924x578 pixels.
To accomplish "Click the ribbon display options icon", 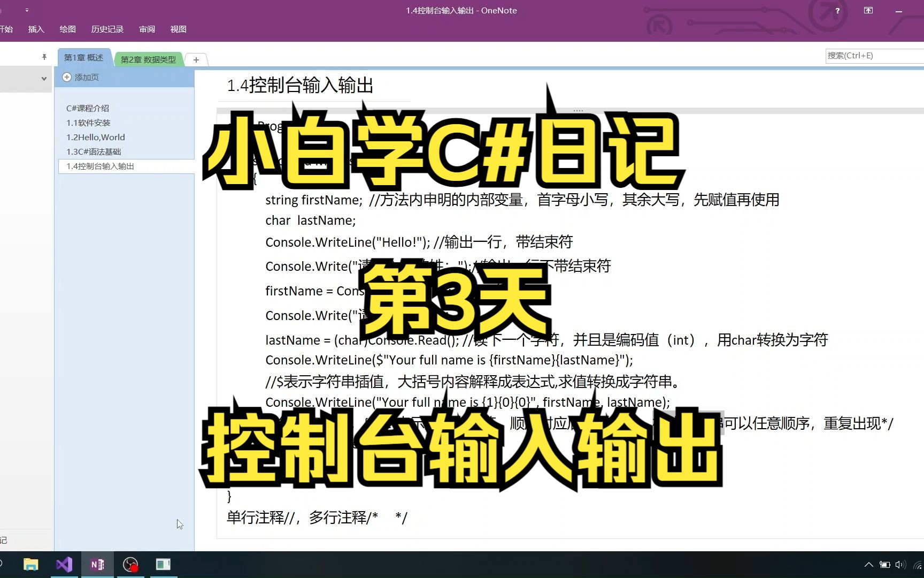I will (868, 10).
